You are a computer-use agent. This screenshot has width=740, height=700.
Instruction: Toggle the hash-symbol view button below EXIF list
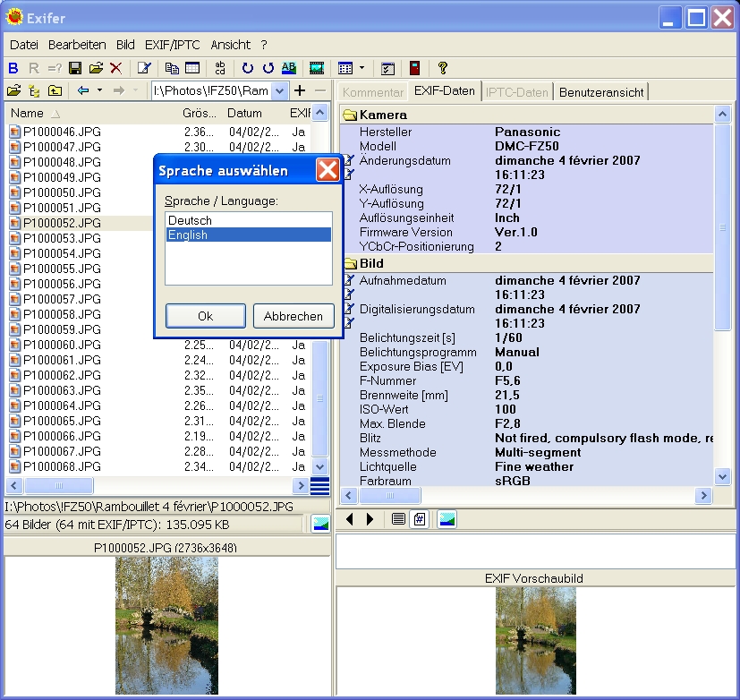point(418,519)
